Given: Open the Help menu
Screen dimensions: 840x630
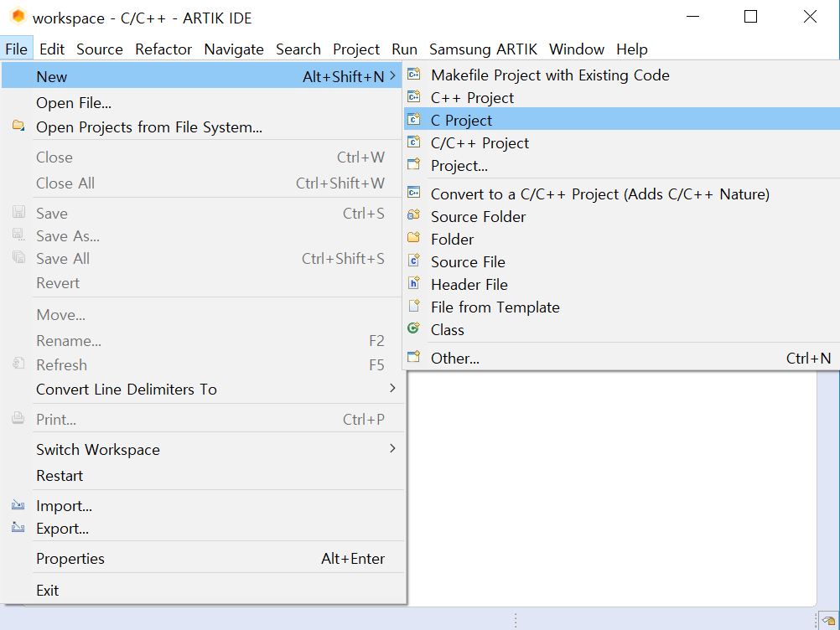Looking at the screenshot, I should [x=631, y=49].
